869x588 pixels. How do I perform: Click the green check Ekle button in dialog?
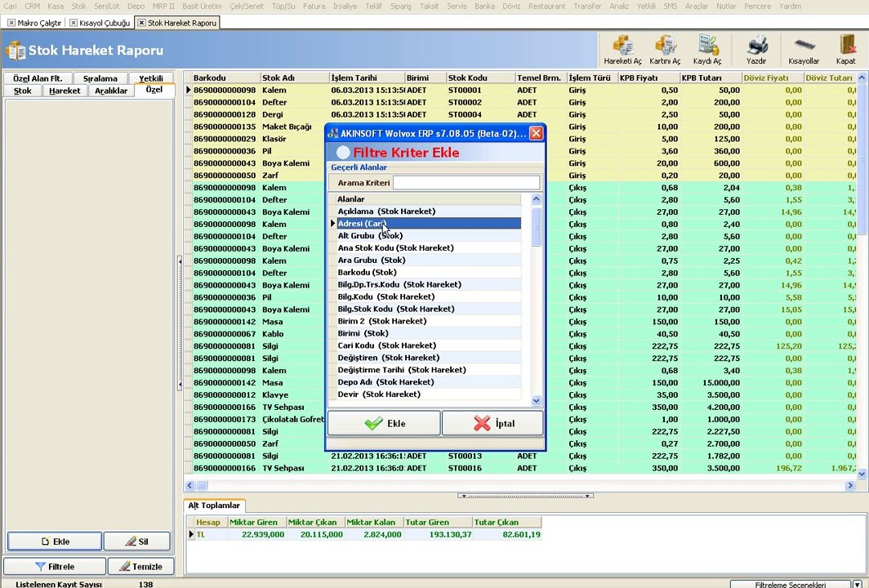point(384,423)
